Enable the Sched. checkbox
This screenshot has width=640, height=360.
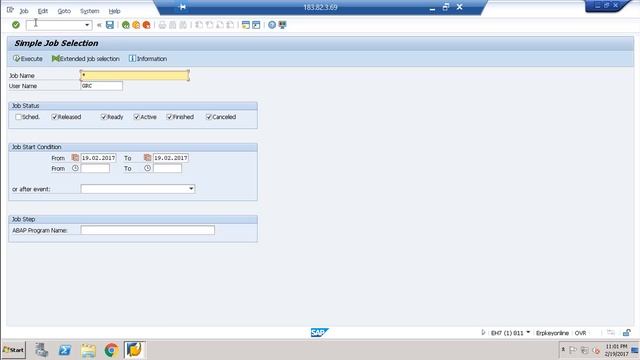pyautogui.click(x=18, y=117)
